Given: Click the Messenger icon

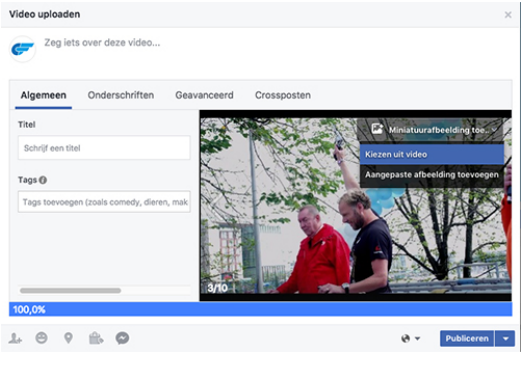Looking at the screenshot, I should [122, 338].
